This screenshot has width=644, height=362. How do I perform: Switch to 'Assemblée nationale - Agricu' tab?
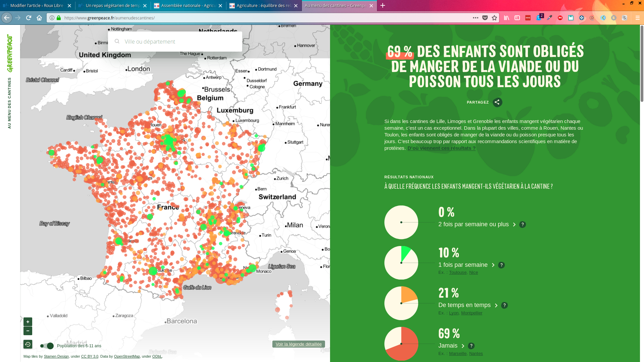[189, 5]
